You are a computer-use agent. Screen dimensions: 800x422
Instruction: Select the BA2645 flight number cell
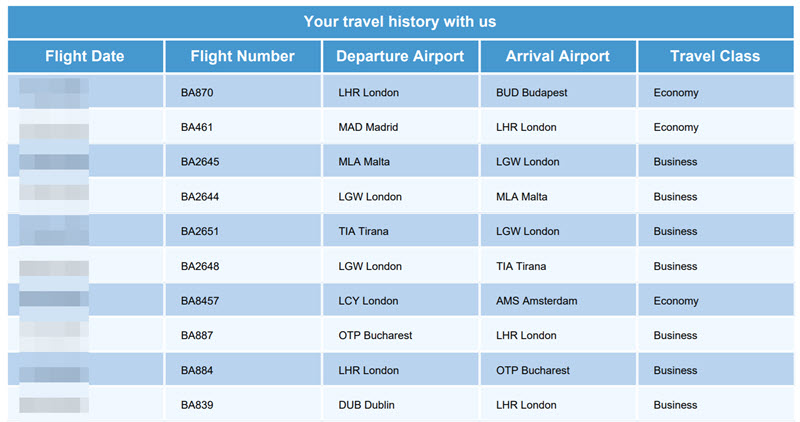point(243,162)
